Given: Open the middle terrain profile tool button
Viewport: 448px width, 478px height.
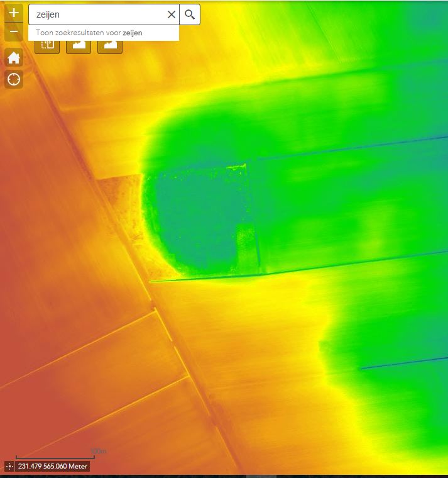Looking at the screenshot, I should pos(79,45).
